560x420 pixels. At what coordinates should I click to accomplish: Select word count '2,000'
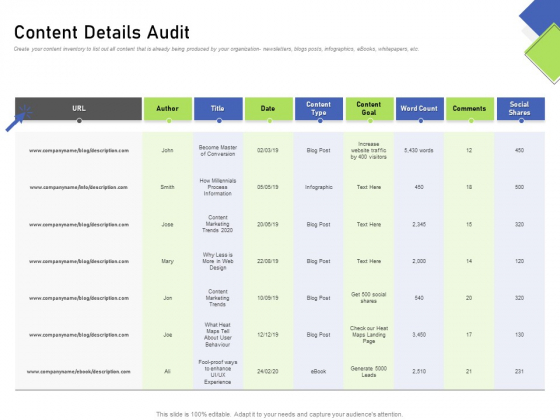pyautogui.click(x=419, y=261)
